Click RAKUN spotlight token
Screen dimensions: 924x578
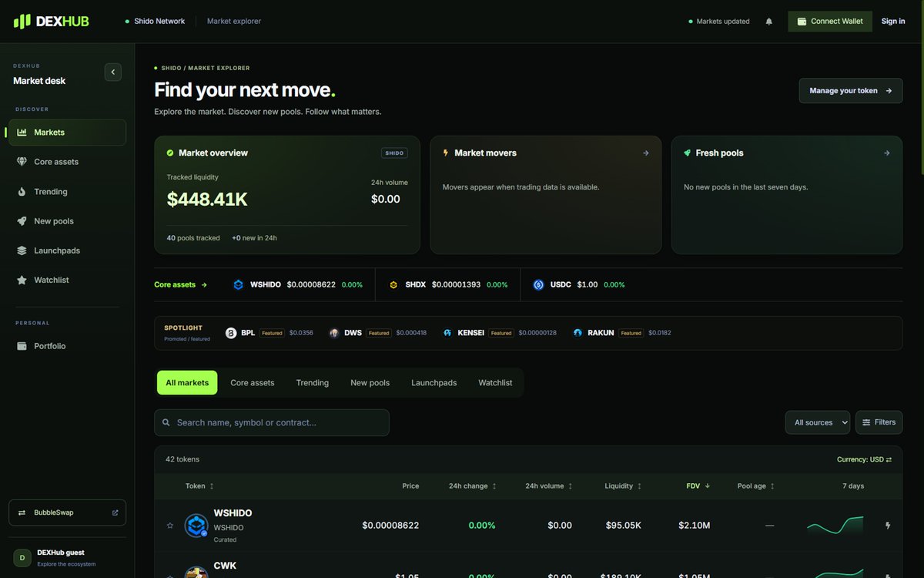click(x=622, y=333)
